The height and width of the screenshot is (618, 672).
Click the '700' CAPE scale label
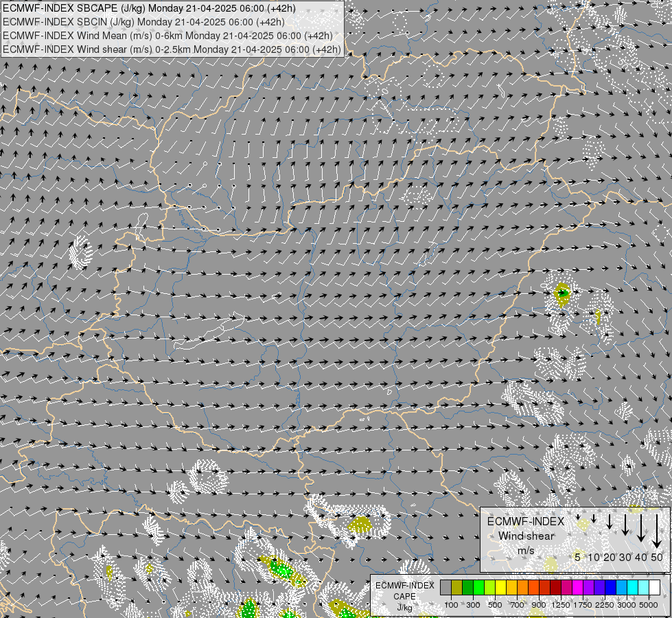(518, 605)
